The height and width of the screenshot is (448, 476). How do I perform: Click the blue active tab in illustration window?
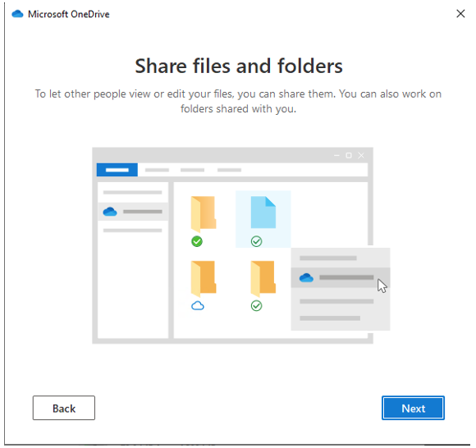pyautogui.click(x=117, y=170)
